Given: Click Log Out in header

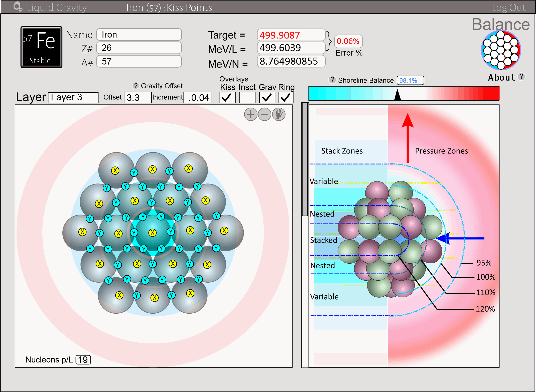Looking at the screenshot, I should (508, 8).
